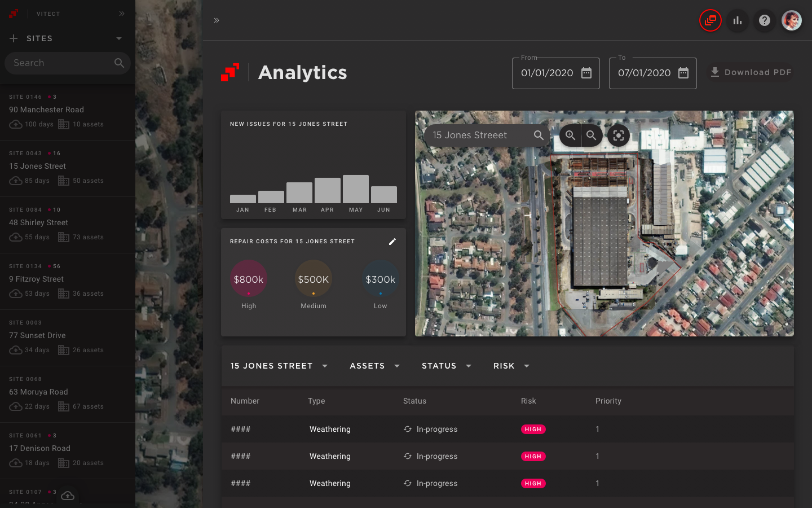
Task: Open help question mark icon
Action: [x=765, y=20]
